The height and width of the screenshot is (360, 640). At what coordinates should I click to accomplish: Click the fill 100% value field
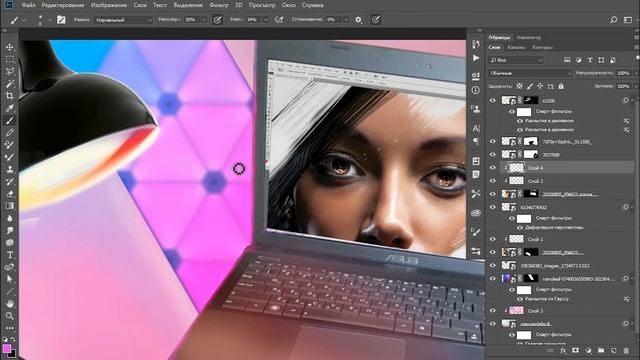(x=623, y=86)
